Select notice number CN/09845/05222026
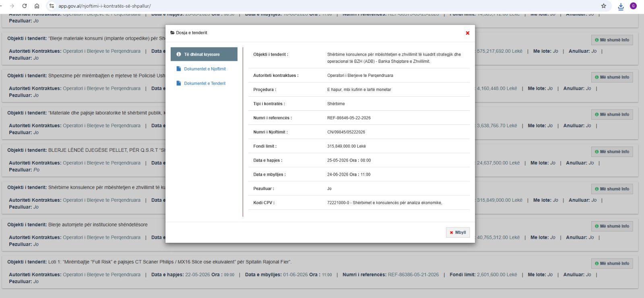The width and height of the screenshot is (644, 298). [x=346, y=132]
